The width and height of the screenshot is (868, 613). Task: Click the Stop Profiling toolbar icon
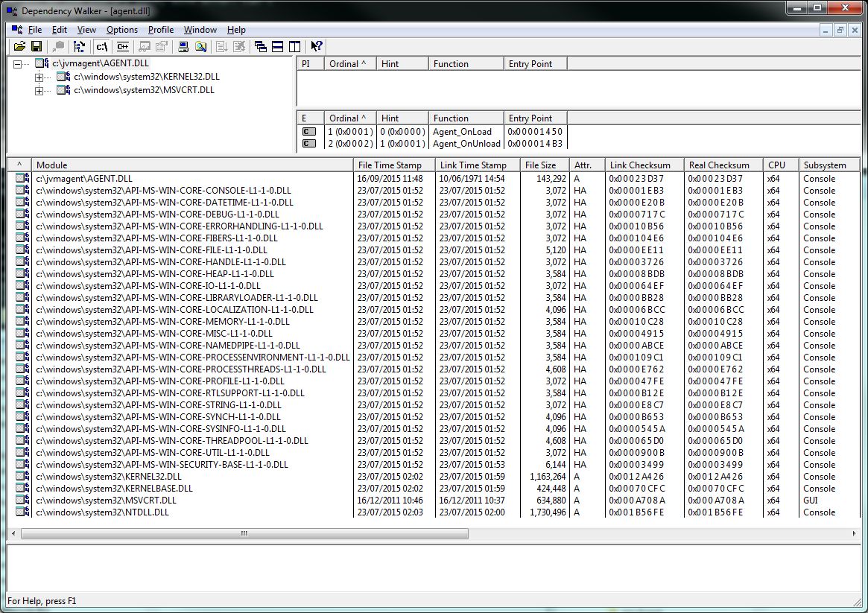239,46
